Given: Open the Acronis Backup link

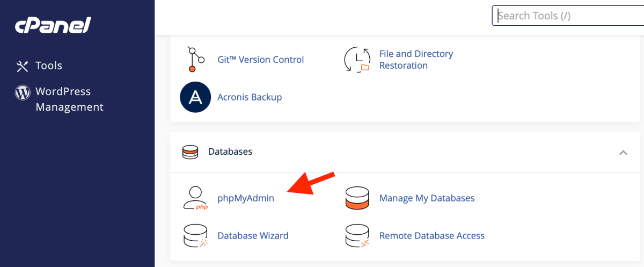Looking at the screenshot, I should (x=250, y=97).
